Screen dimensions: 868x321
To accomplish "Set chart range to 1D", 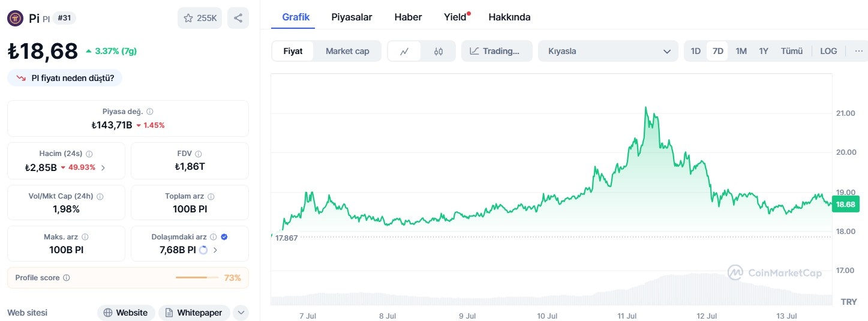I will (x=695, y=51).
